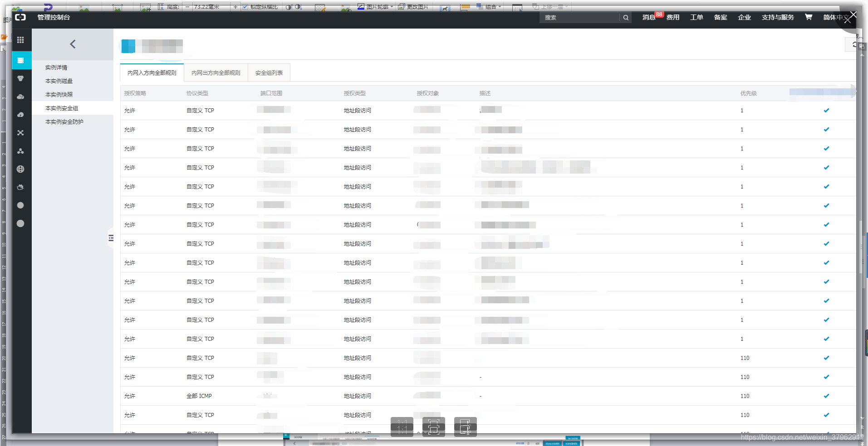Click the Alibaba Cloud logo icon

point(20,17)
